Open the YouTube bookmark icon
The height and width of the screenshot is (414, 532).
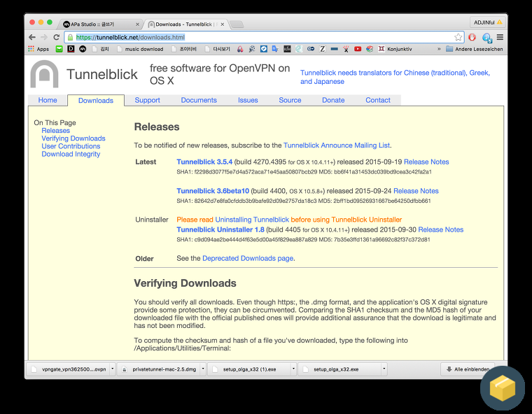pyautogui.click(x=358, y=49)
